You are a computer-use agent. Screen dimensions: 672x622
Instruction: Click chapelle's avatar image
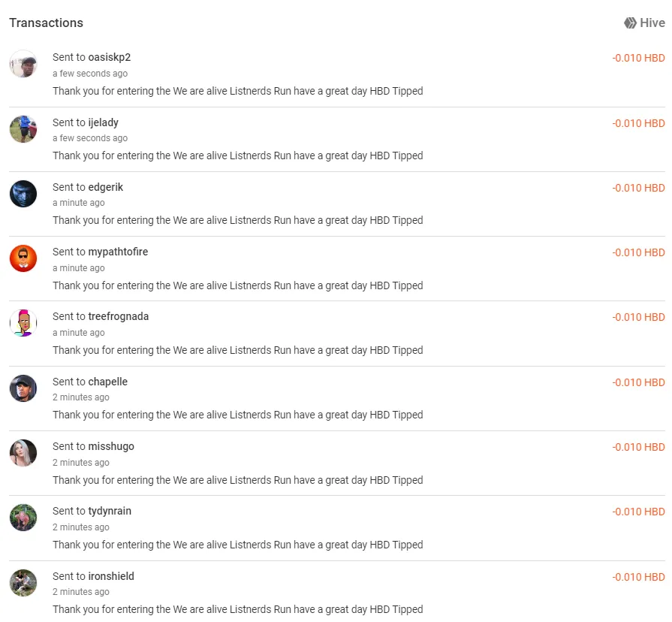pyautogui.click(x=23, y=388)
